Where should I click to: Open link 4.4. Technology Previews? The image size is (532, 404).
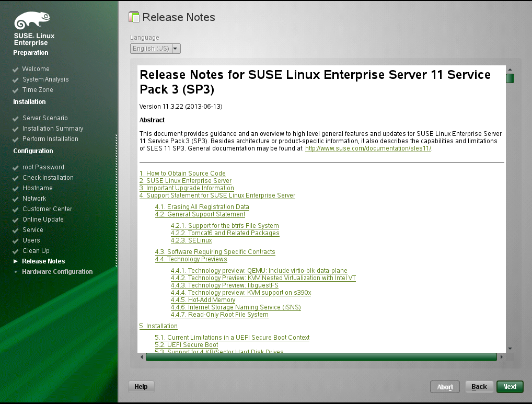coord(191,259)
